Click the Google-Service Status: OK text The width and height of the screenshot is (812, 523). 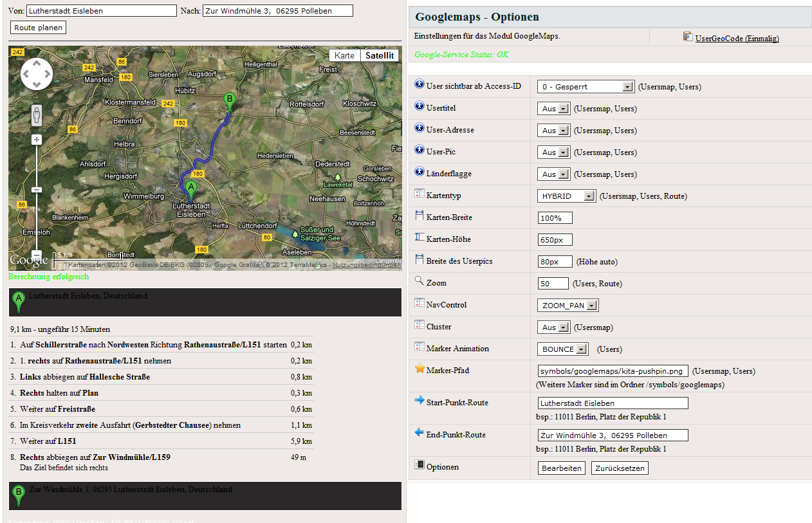pos(461,55)
